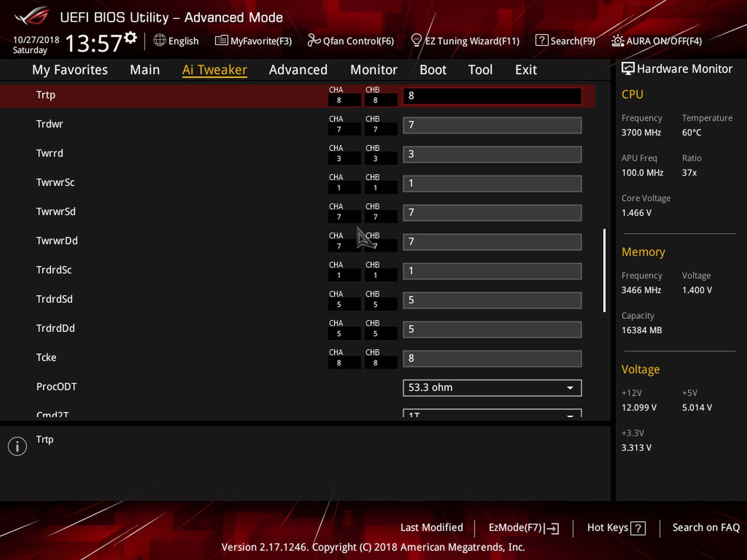Open Hot Keys help
The width and height of the screenshot is (747, 560).
pos(607,527)
